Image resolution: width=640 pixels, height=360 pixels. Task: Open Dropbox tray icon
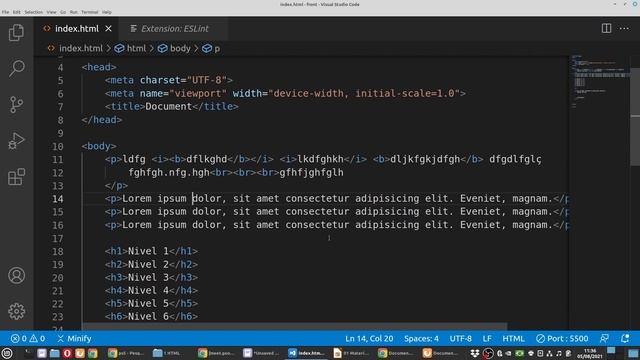click(474, 353)
